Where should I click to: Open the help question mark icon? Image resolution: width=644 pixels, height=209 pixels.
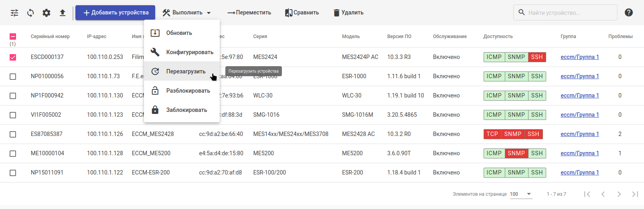[629, 12]
